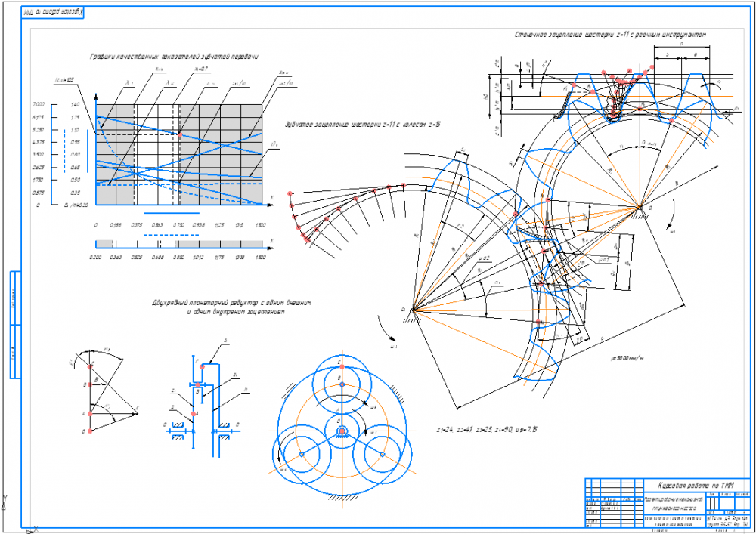
Task: Click red point A in the kinematic scheme
Action: click(x=194, y=414)
